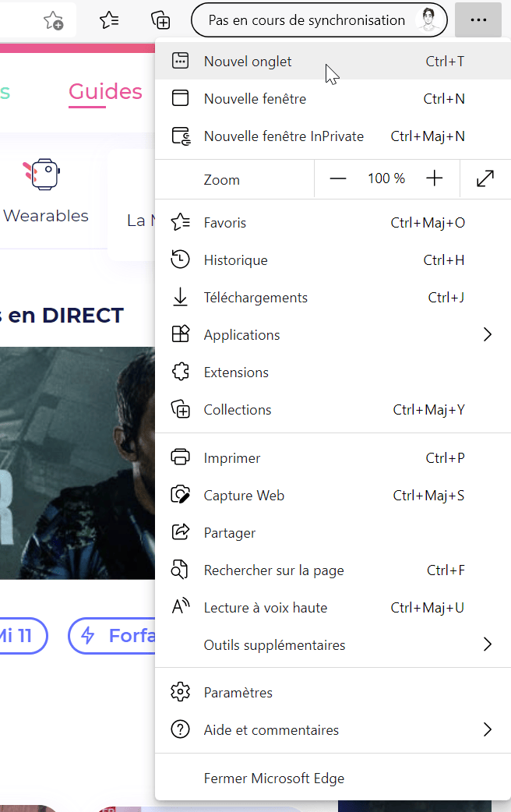The width and height of the screenshot is (511, 812).
Task: Open the Collections toolbar icon
Action: click(160, 20)
